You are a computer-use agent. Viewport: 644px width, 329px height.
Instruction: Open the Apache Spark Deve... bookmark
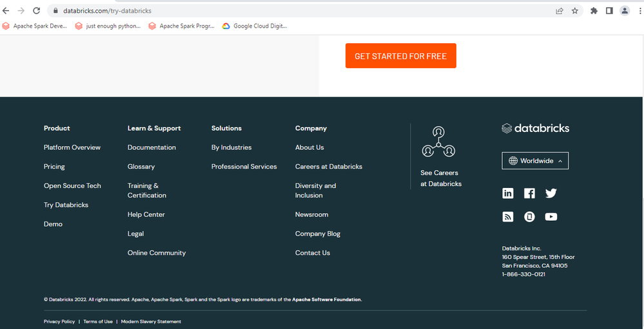tap(35, 26)
